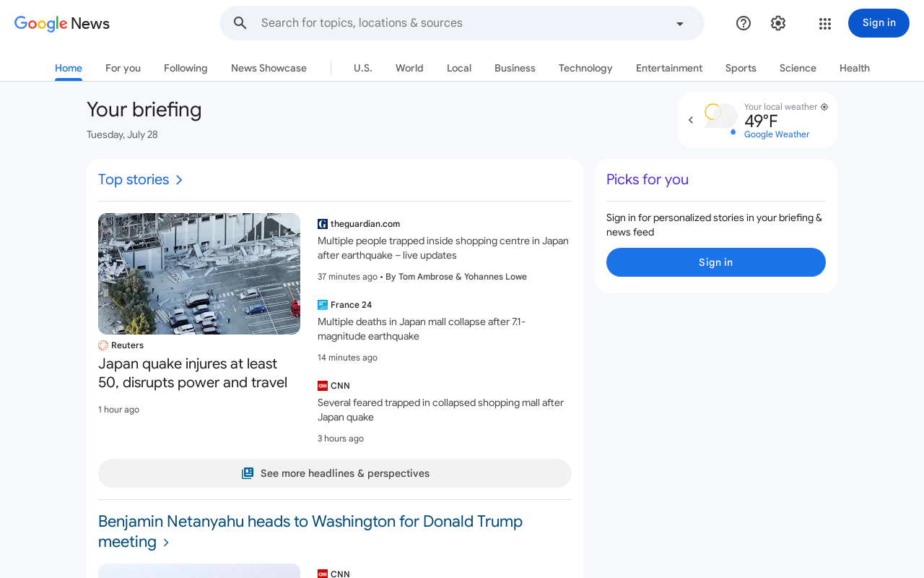Go to the Health tab

point(855,68)
